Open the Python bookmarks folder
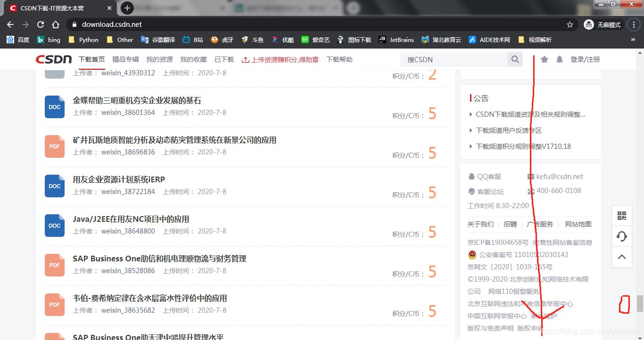 tap(83, 40)
